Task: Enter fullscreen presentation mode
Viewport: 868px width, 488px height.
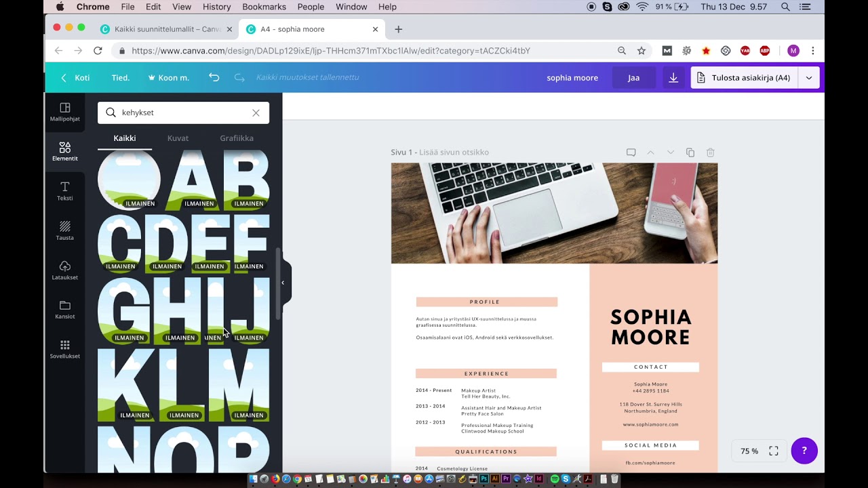Action: tap(774, 451)
